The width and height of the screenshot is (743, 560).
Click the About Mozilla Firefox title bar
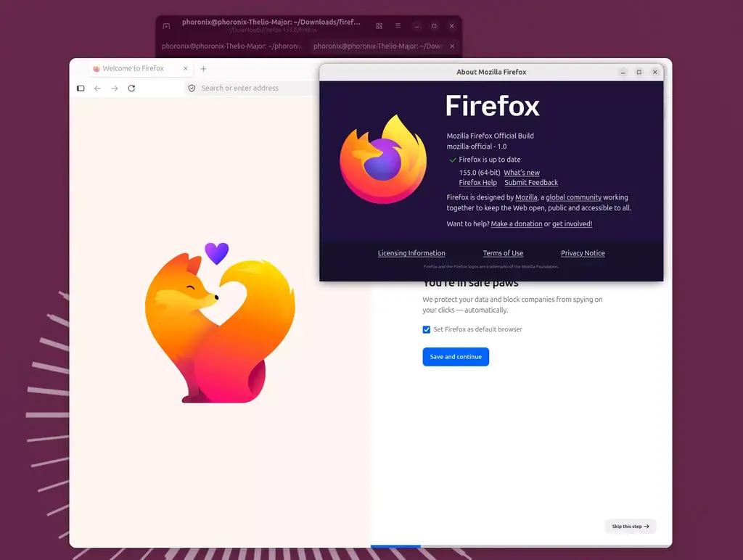point(491,72)
